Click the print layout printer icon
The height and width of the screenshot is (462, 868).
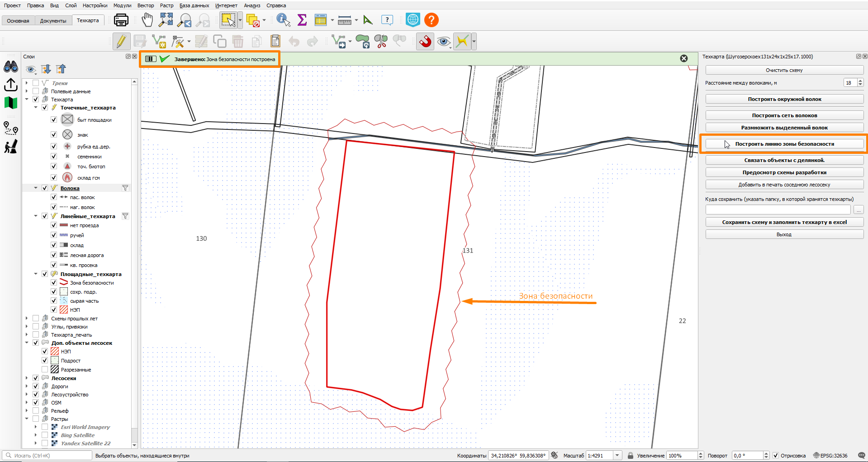[x=121, y=20]
